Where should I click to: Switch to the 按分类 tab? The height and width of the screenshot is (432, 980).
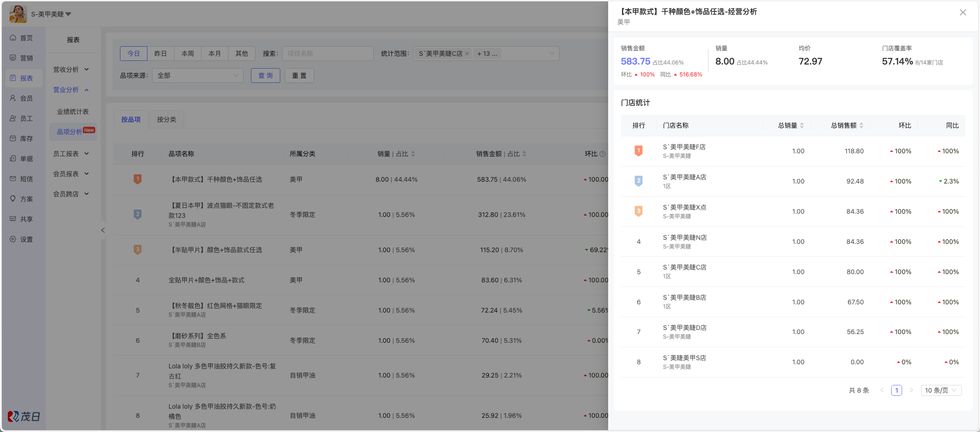(166, 119)
